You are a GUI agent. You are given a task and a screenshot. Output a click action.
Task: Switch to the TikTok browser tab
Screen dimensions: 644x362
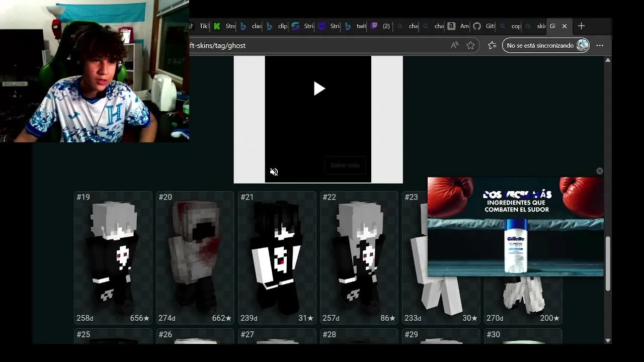(x=199, y=26)
